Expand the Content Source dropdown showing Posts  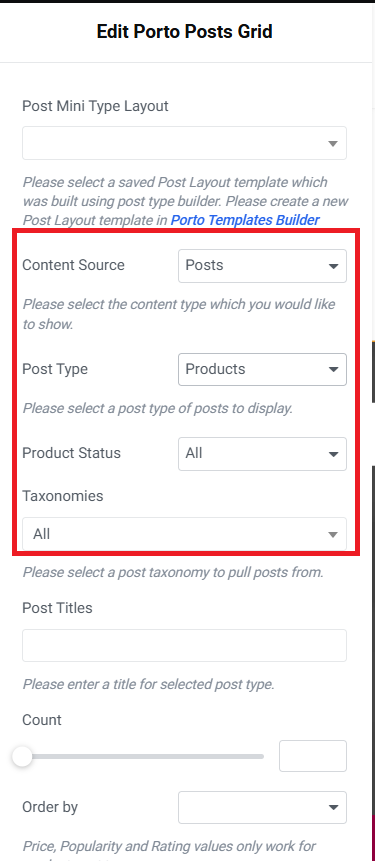point(262,266)
